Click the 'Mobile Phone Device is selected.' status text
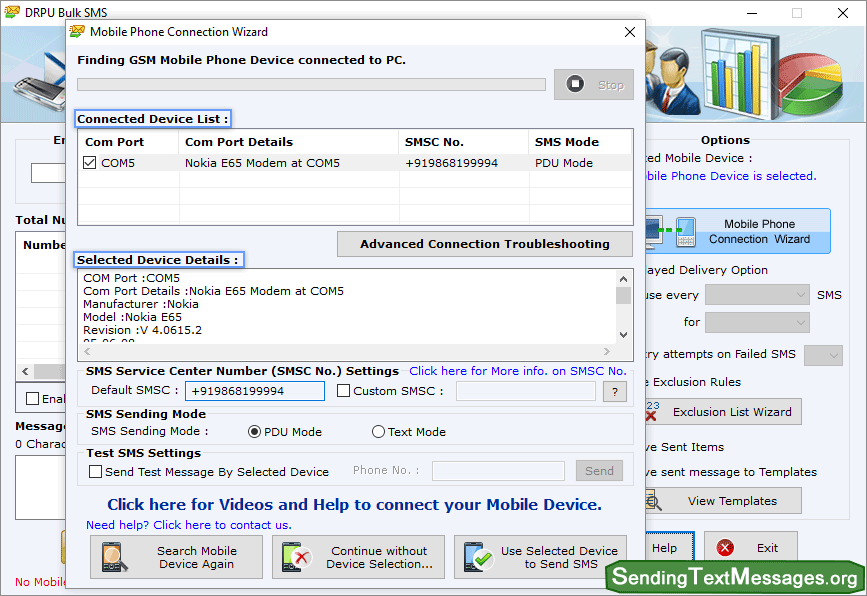Screen dimensions: 867x596 tap(731, 176)
